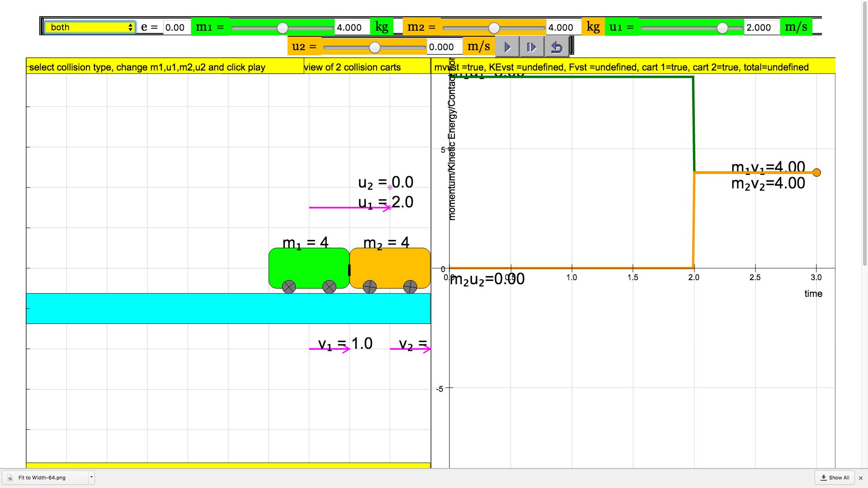Open the download item options arrow
The height and width of the screenshot is (488, 868).
[x=91, y=477]
